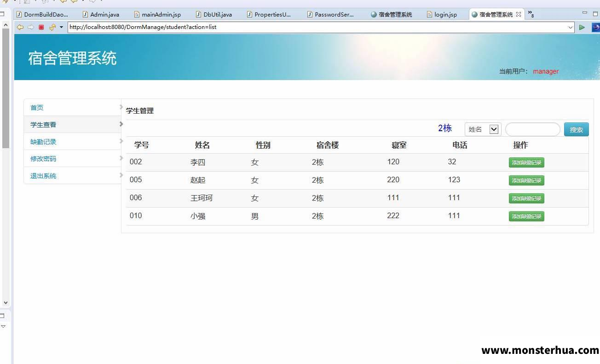Click the name 王珂珂
Viewport: 600px width, 364px height.
tap(202, 198)
